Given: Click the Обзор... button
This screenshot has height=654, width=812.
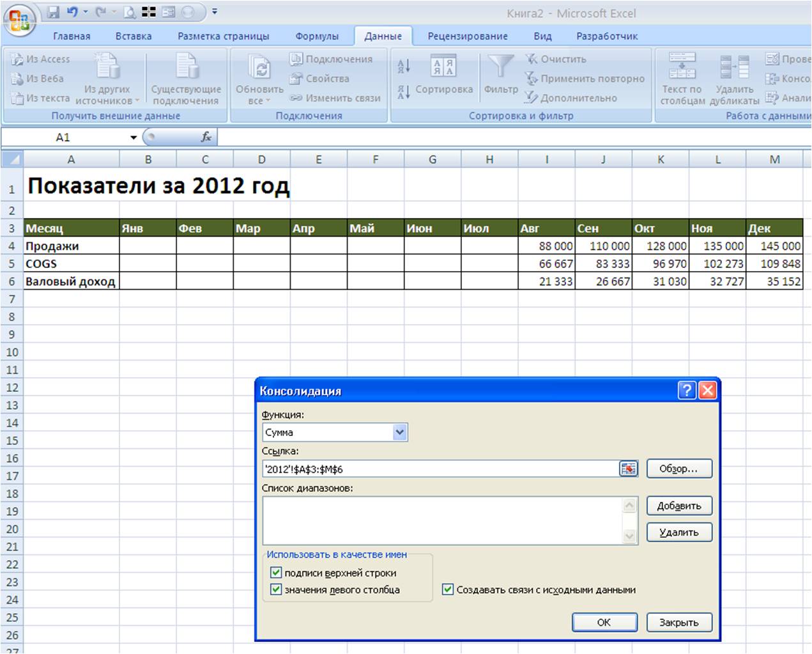Looking at the screenshot, I should 679,469.
